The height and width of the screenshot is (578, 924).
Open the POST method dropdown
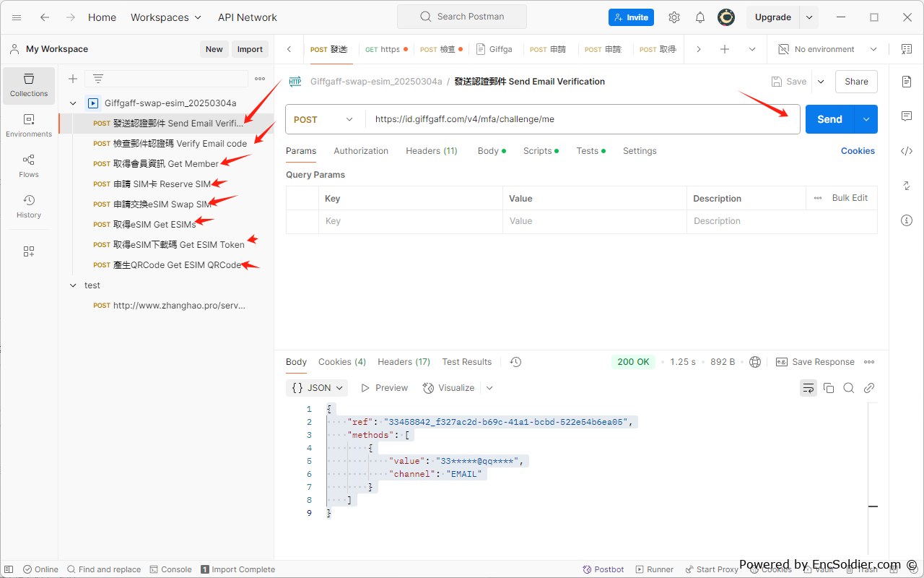(323, 119)
